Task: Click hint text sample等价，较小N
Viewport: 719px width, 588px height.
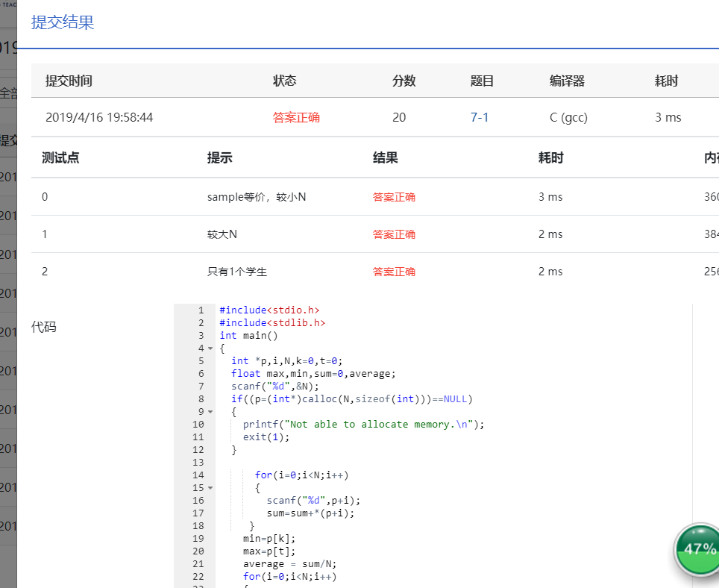Action: 257,197
